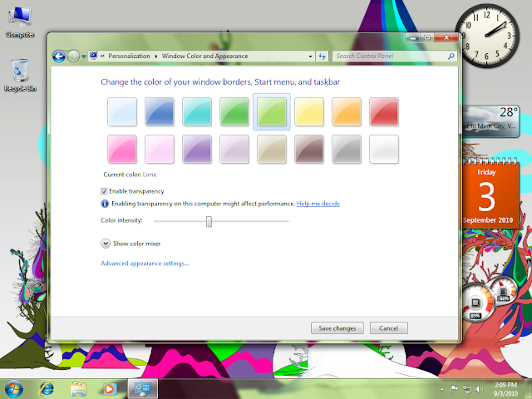Select the purple Violet color swatch
532x399 pixels.
(197, 149)
